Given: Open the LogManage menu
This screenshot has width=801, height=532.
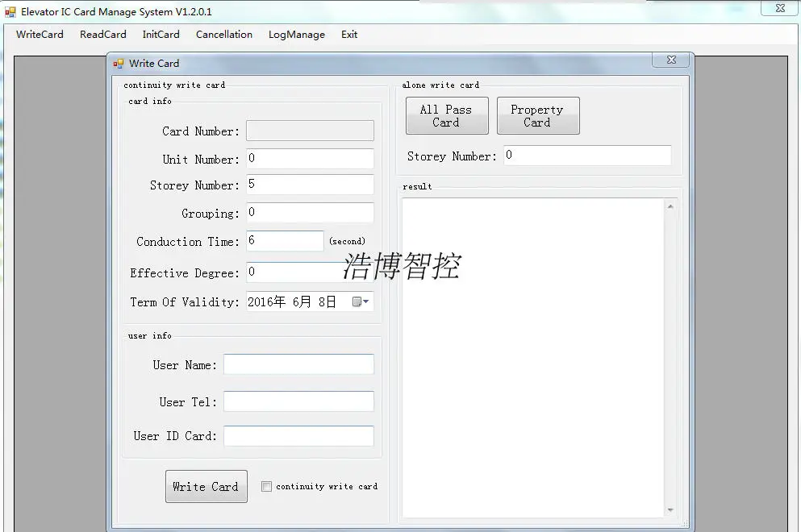Looking at the screenshot, I should [x=297, y=34].
